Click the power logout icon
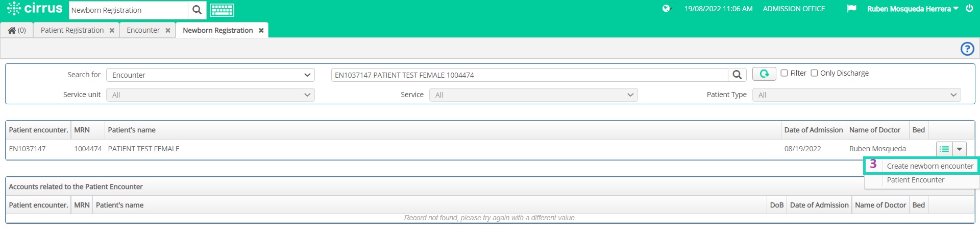The image size is (980, 232). click(x=969, y=9)
